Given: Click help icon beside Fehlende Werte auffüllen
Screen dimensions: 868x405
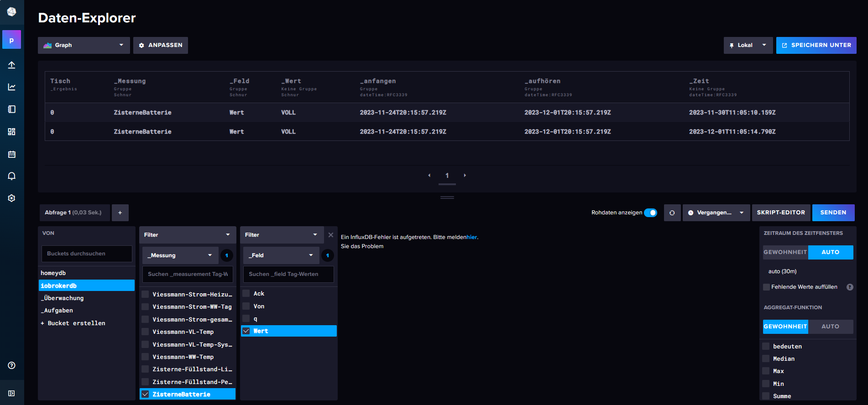Looking at the screenshot, I should tap(850, 287).
